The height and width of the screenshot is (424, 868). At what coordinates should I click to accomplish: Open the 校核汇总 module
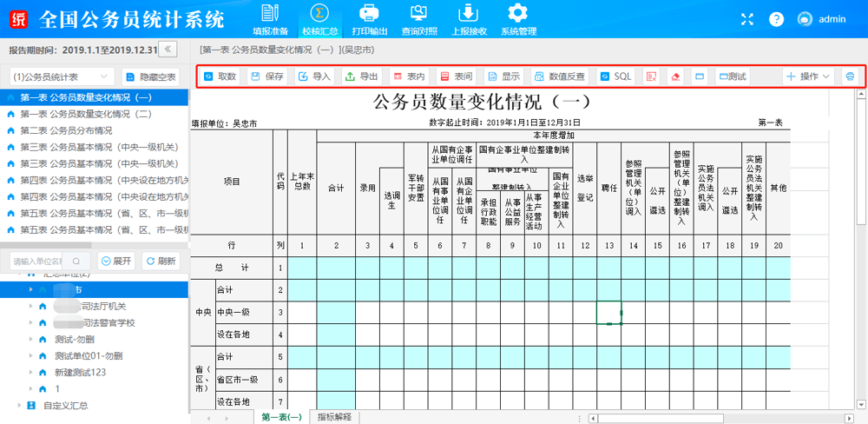(x=320, y=19)
